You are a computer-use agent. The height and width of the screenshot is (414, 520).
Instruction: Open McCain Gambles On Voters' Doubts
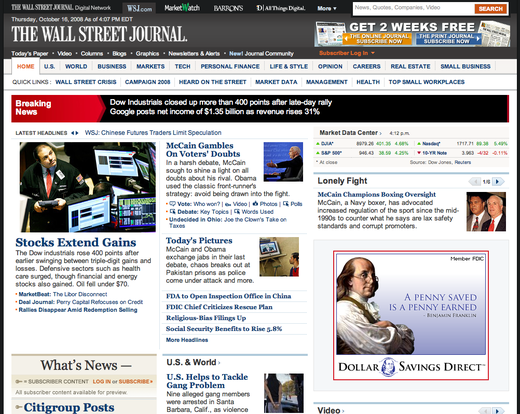pos(203,150)
